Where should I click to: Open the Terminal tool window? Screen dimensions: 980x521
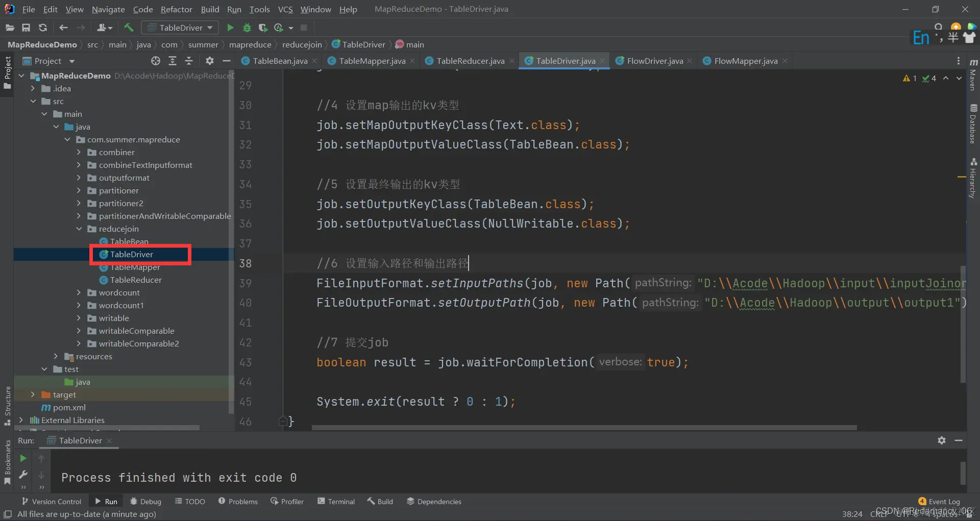[336, 502]
